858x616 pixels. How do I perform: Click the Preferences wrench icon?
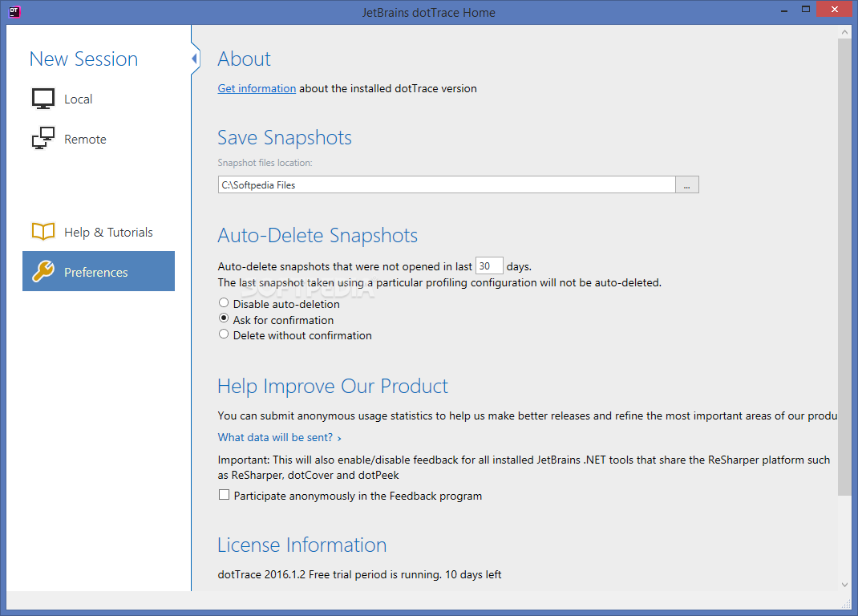point(42,271)
